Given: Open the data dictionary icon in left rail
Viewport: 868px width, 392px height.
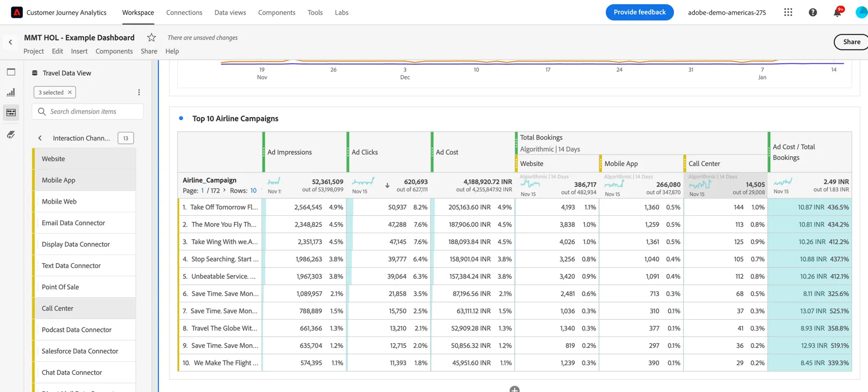Looking at the screenshot, I should [x=11, y=134].
